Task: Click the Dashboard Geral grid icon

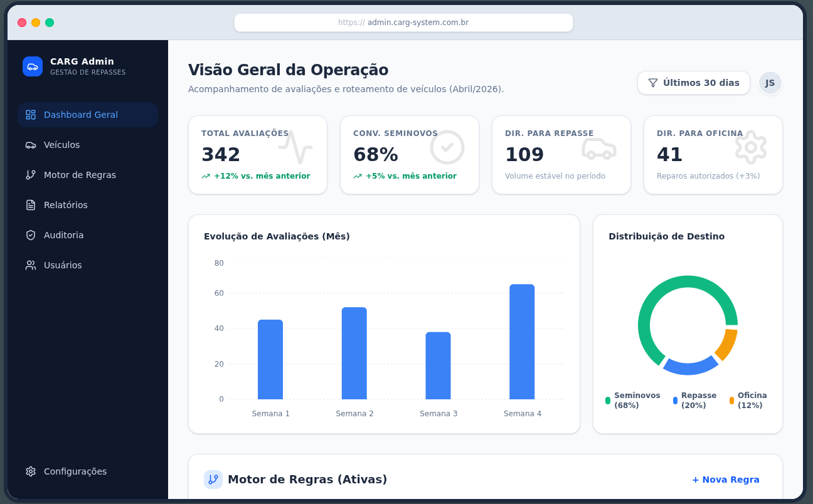Action: pos(30,115)
